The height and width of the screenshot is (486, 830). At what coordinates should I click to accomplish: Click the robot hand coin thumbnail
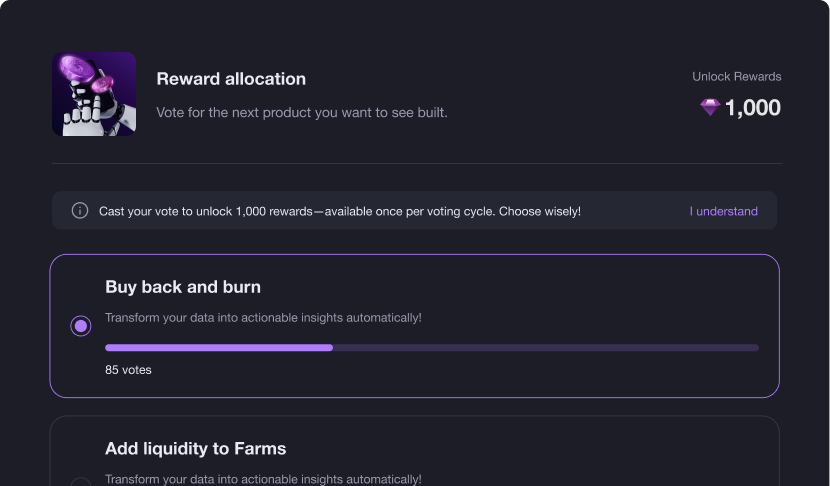[94, 94]
